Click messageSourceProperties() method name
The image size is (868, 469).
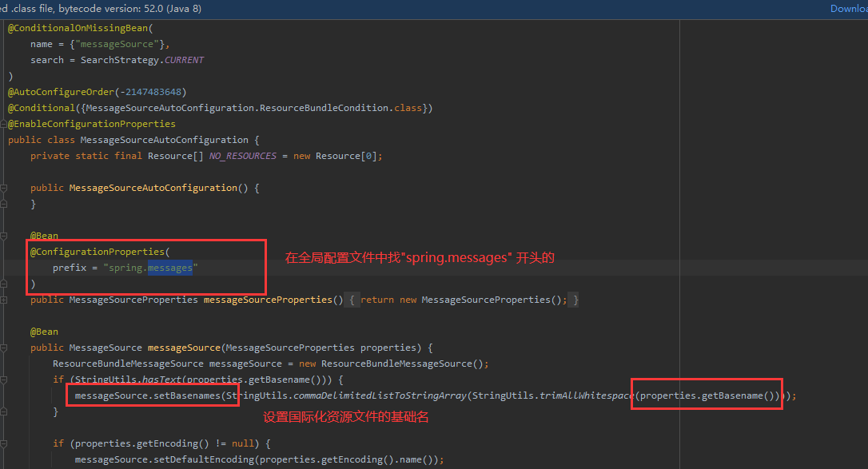(x=268, y=300)
